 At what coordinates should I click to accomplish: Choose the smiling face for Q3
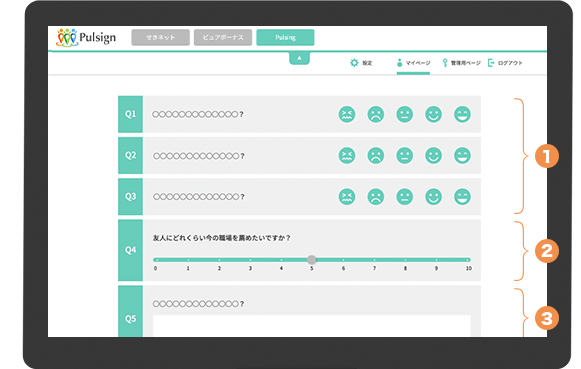pos(433,196)
